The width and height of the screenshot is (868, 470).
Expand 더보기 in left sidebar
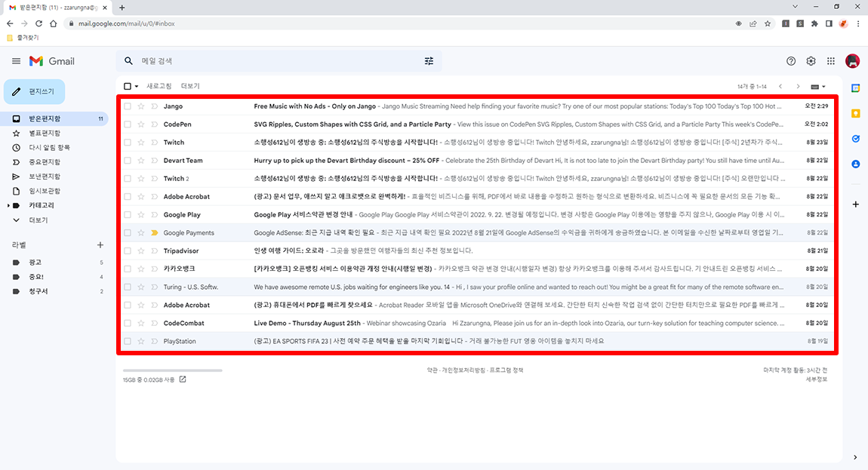click(x=38, y=220)
